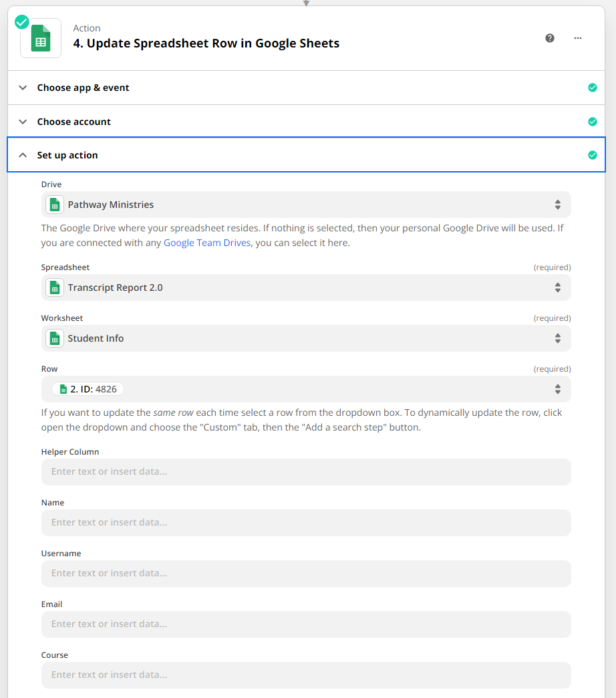Open the three-dot more options menu
616x698 pixels.
click(578, 38)
